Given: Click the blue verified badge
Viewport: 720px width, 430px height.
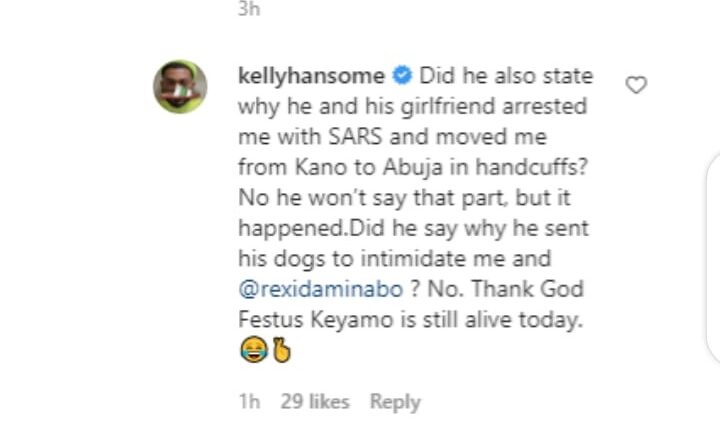Looking at the screenshot, I should coord(401,76).
